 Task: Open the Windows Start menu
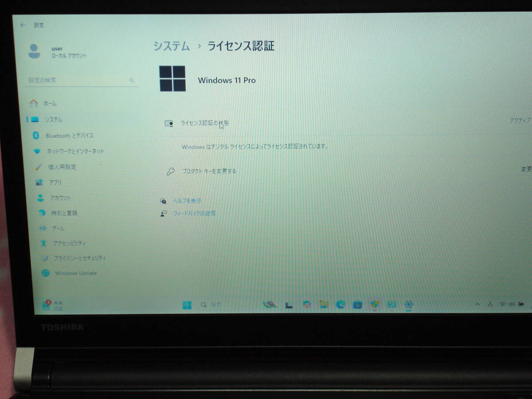pyautogui.click(x=187, y=305)
